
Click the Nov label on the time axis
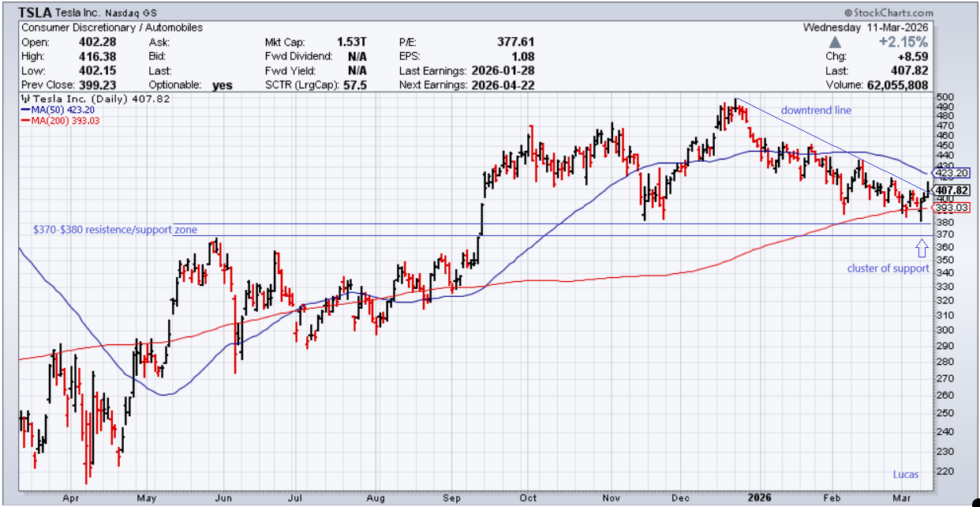pos(612,498)
